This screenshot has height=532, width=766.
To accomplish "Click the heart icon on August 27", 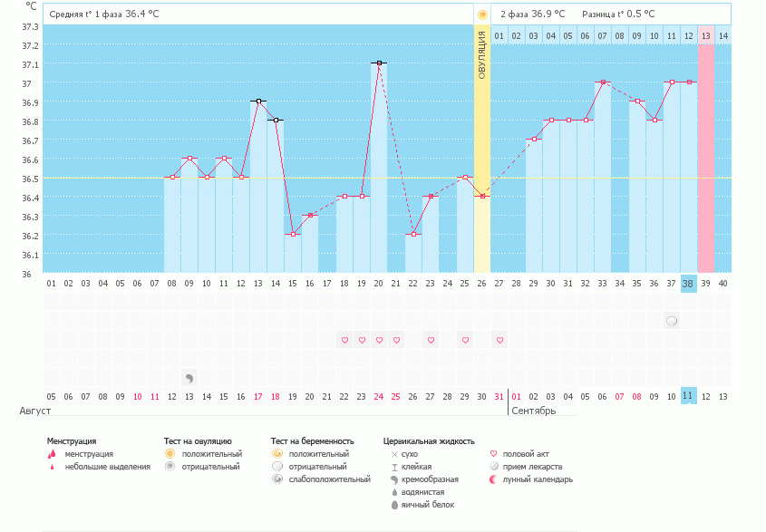I will click(x=431, y=340).
